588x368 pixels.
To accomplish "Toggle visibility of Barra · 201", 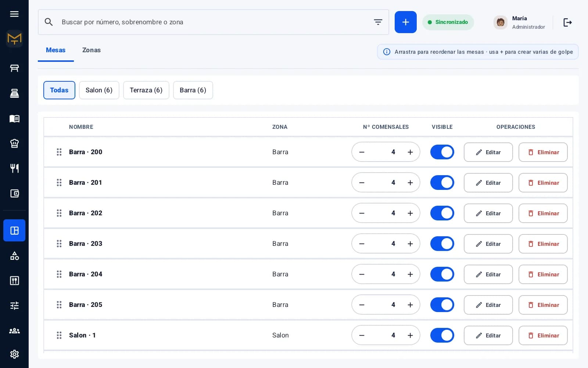I will click(442, 183).
